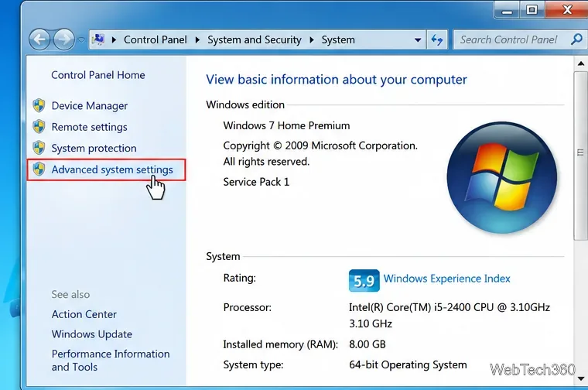Click the Control Panel icon in address bar
This screenshot has width=588, height=390.
point(98,39)
